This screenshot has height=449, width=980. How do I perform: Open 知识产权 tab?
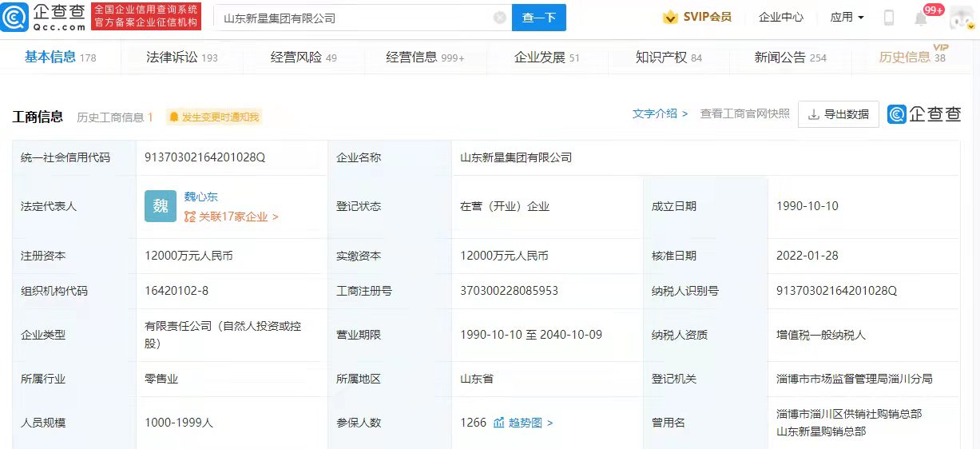point(669,58)
